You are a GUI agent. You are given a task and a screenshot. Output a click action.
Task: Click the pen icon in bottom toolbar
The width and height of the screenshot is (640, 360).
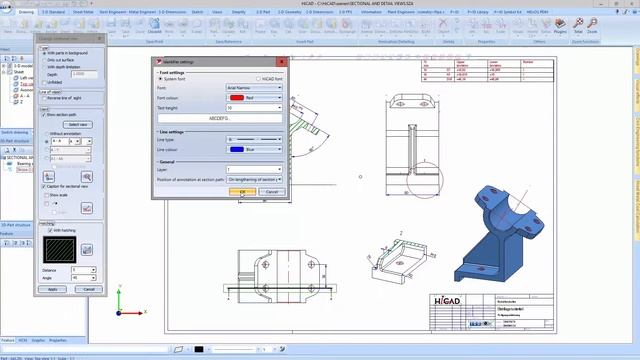pos(282,349)
